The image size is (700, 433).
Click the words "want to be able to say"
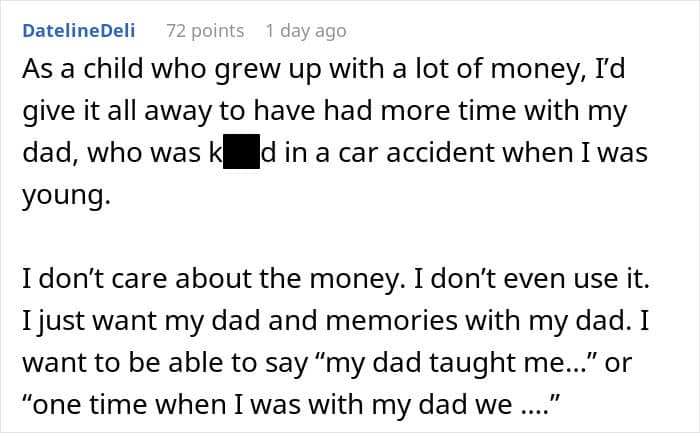(165, 362)
